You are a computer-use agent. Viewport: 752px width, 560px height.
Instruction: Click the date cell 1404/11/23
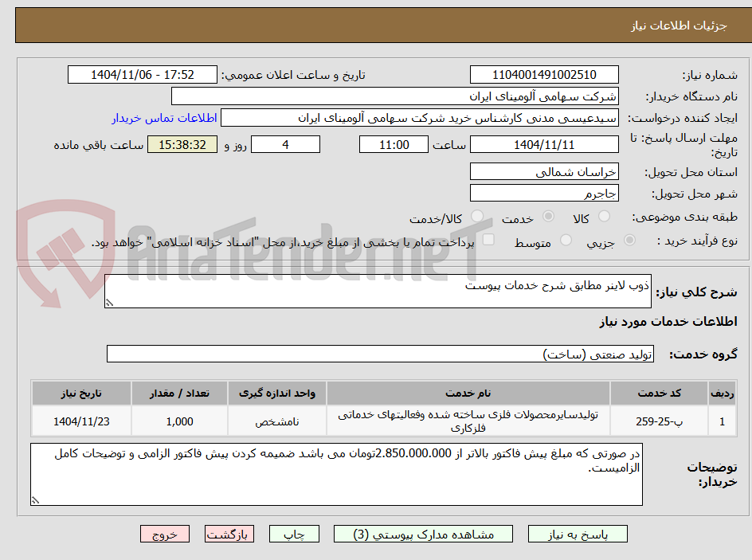pos(81,421)
